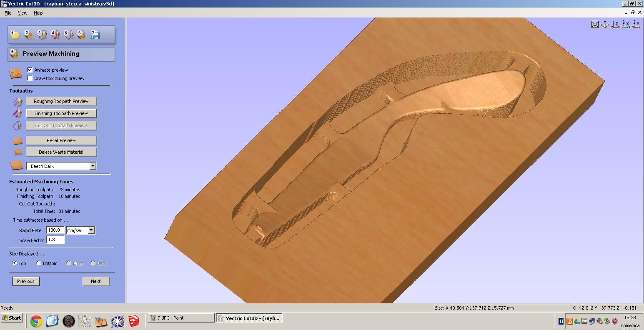The height and width of the screenshot is (330, 644).
Task: Open the blue arrow quick launch icon
Action: click(x=52, y=321)
